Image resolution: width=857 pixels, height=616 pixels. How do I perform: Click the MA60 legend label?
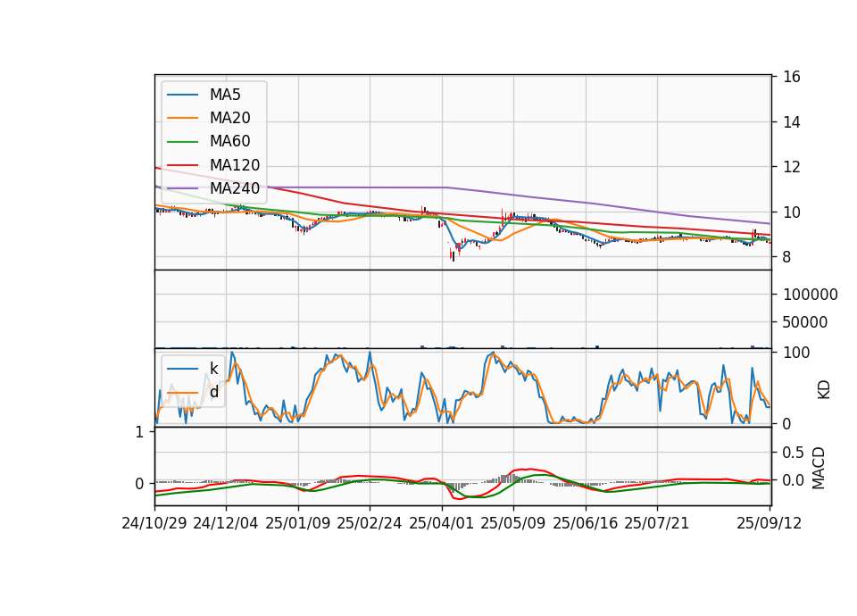click(x=229, y=142)
